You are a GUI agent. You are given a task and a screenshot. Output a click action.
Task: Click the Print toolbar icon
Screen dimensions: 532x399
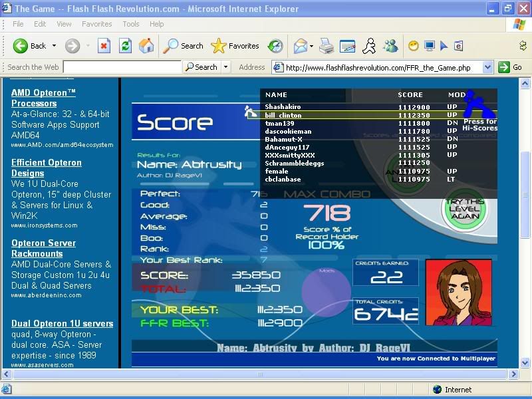pyautogui.click(x=326, y=46)
